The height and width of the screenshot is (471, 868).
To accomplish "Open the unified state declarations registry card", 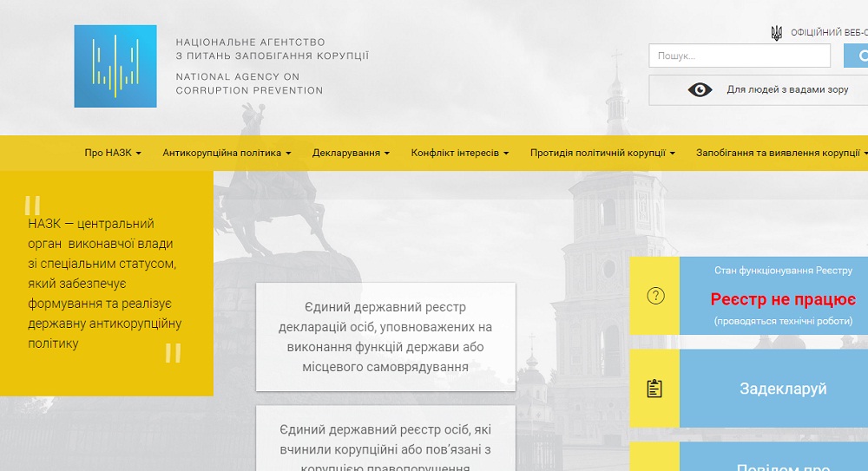I will coord(385,337).
